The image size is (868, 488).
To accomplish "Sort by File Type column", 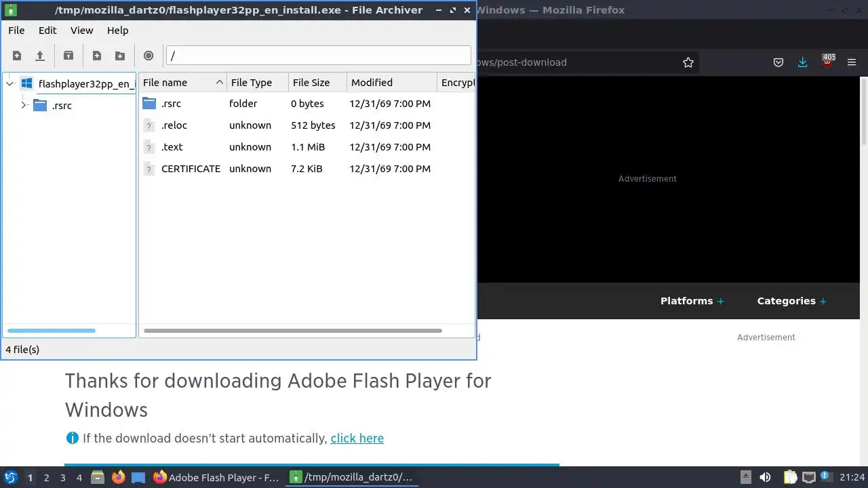I will tap(258, 83).
